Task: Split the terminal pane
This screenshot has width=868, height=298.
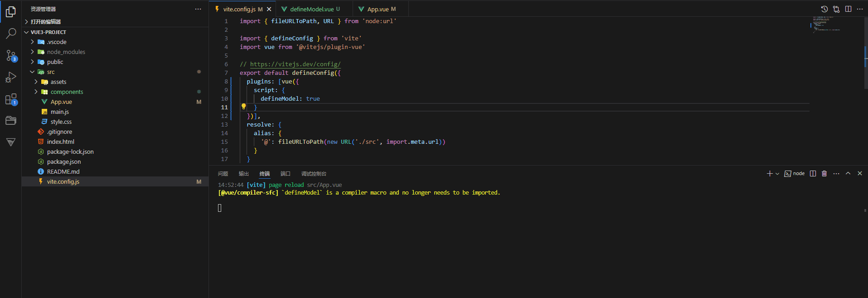Action: click(x=813, y=173)
